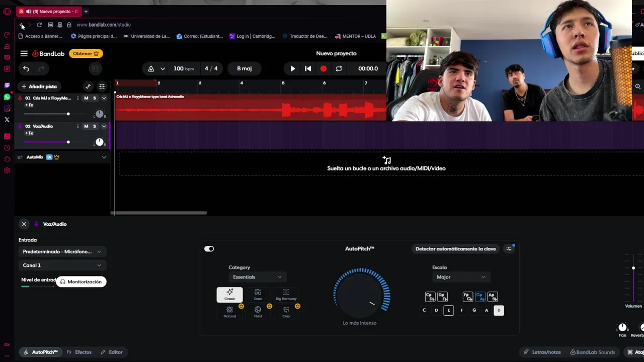644x362 pixels.
Task: Switch to the Efectos tab
Action: pyautogui.click(x=79, y=352)
